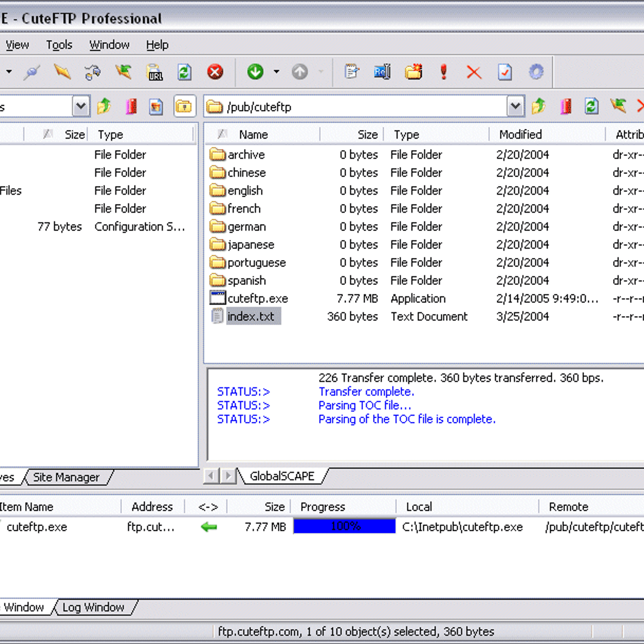Open the Tools menu

click(x=59, y=45)
